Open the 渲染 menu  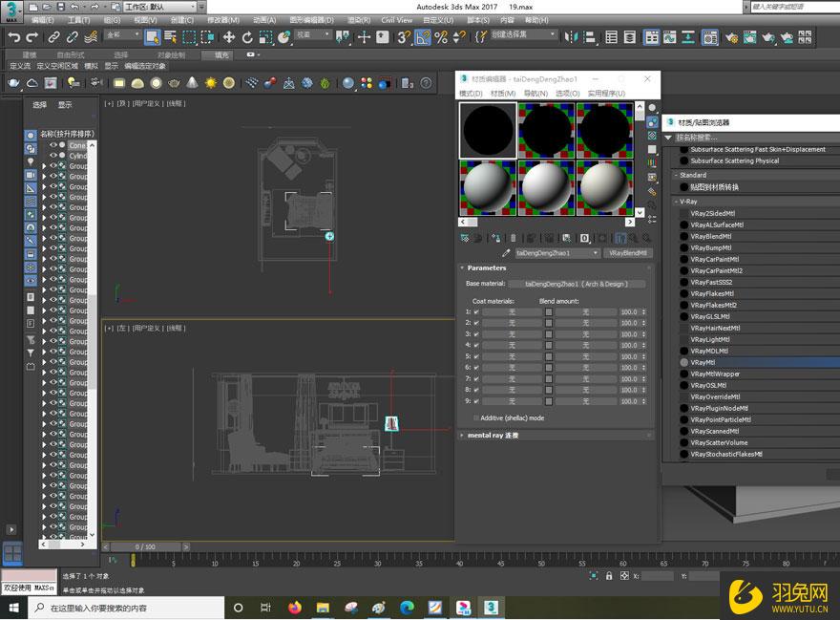pos(358,19)
